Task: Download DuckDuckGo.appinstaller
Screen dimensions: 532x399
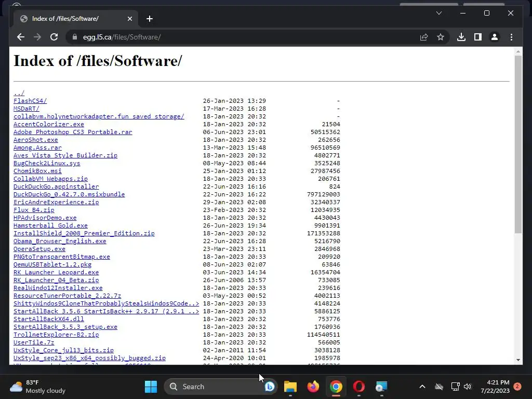Action: coord(56,187)
